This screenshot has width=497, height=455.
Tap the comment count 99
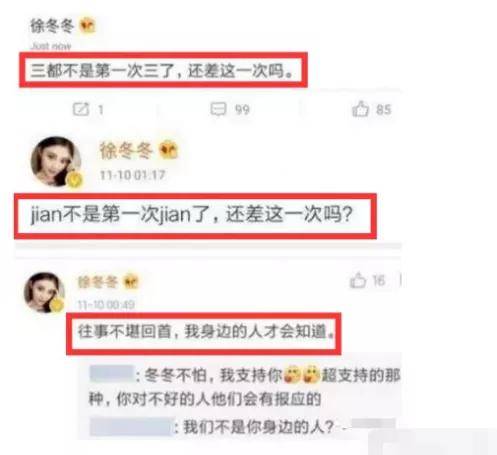point(242,110)
